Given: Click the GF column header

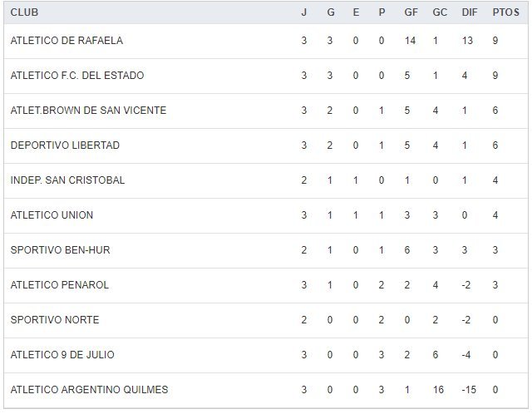Looking at the screenshot, I should [410, 12].
